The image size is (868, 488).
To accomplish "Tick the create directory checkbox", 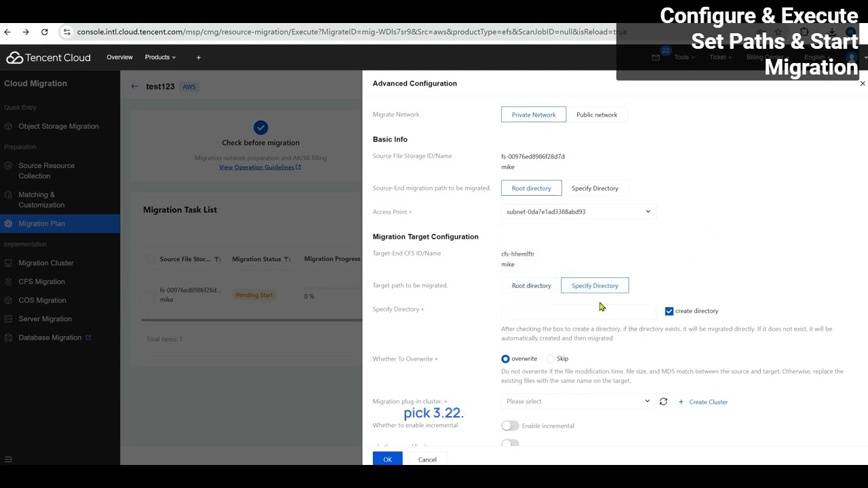I will click(669, 311).
